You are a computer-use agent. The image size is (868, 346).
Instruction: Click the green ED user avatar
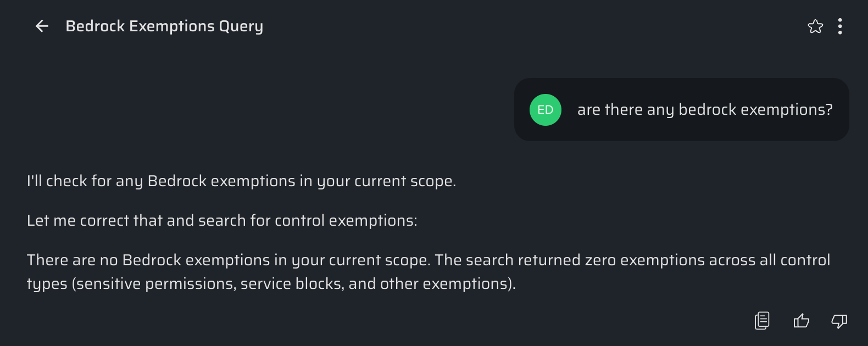[545, 110]
